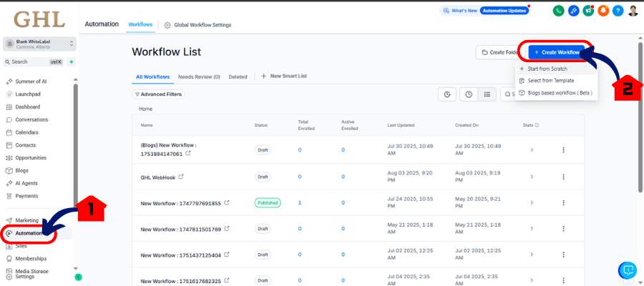Open Opportunities in the sidebar
644x286 pixels.
(26, 157)
